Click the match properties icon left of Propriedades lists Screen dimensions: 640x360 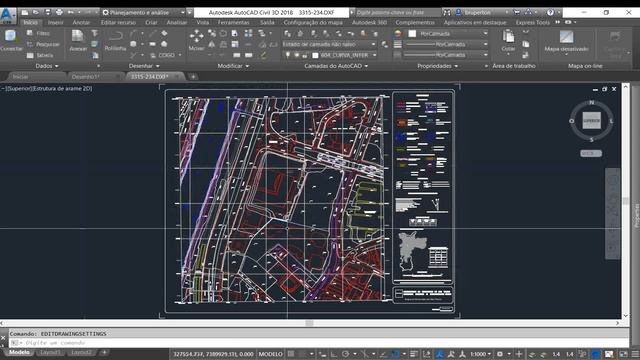coord(385,44)
